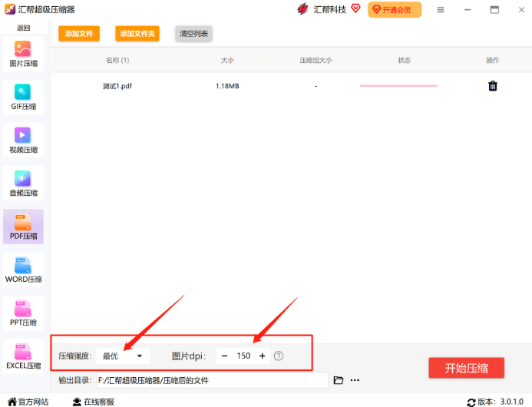This screenshot has height=407, width=532.
Task: Select the PDF压缩 sidebar item
Action: coord(23,227)
